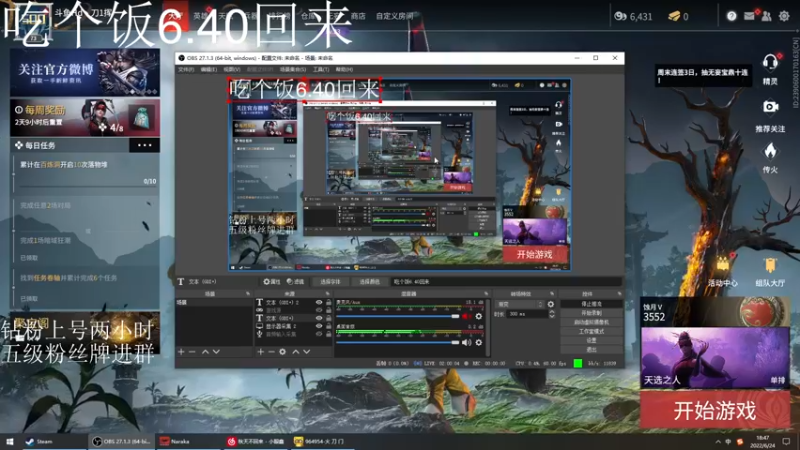This screenshot has height=450, width=800.
Task: Unmute the 麦克风/Aux red speaker icon
Action: tap(466, 316)
